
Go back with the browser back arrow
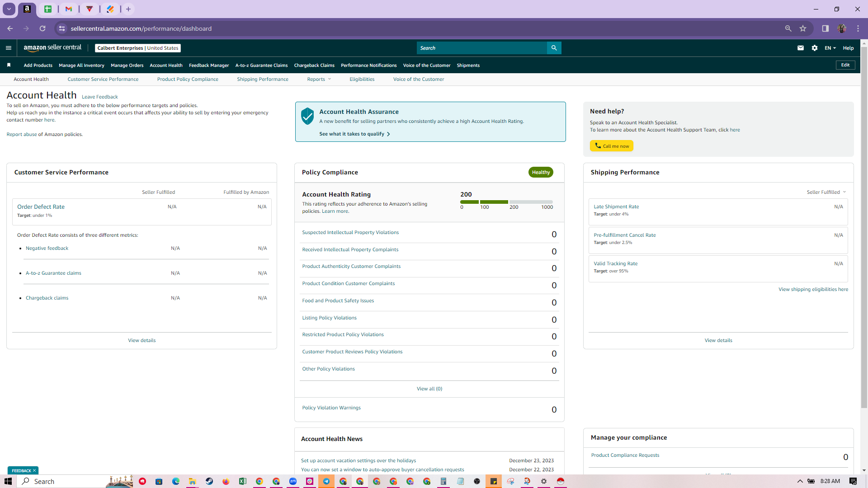[10, 28]
